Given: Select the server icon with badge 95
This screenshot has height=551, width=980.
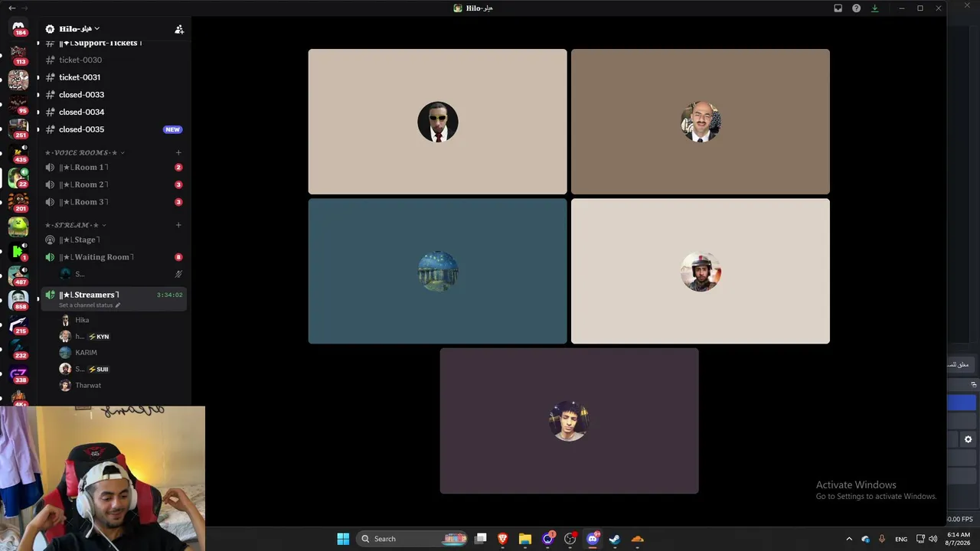Looking at the screenshot, I should [x=18, y=103].
